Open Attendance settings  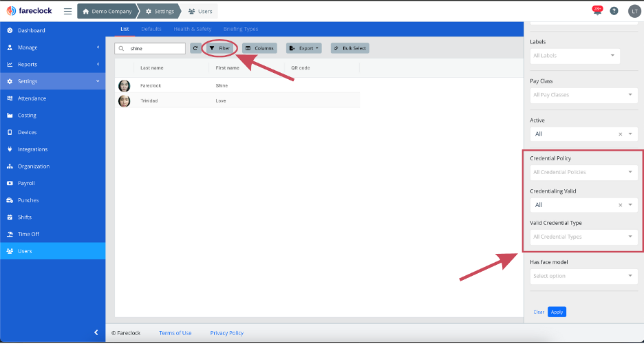click(52, 98)
